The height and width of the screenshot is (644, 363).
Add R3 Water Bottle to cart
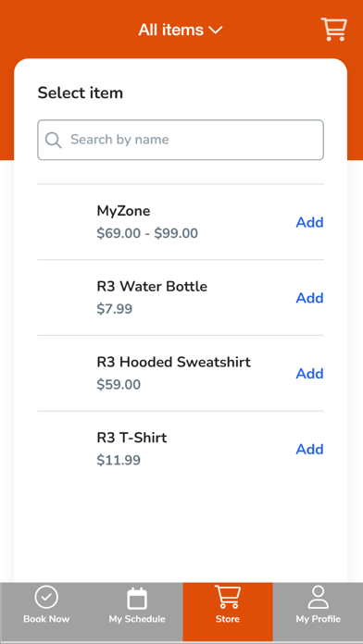click(309, 298)
